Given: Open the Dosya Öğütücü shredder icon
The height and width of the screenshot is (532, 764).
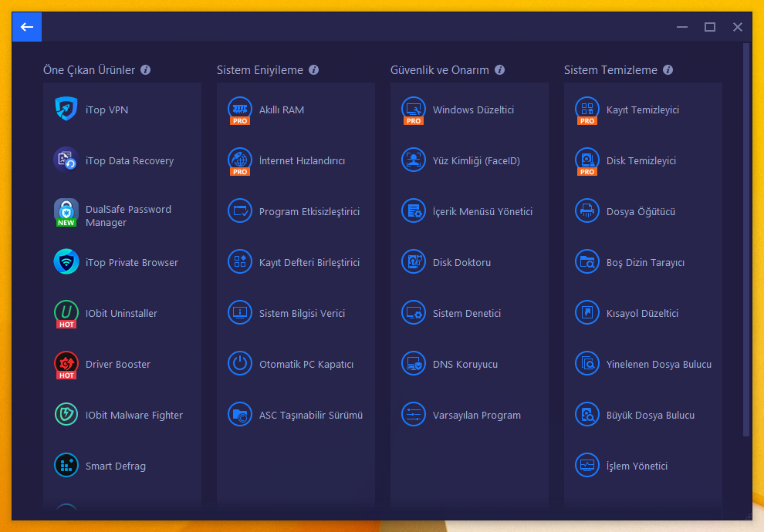Looking at the screenshot, I should click(587, 211).
